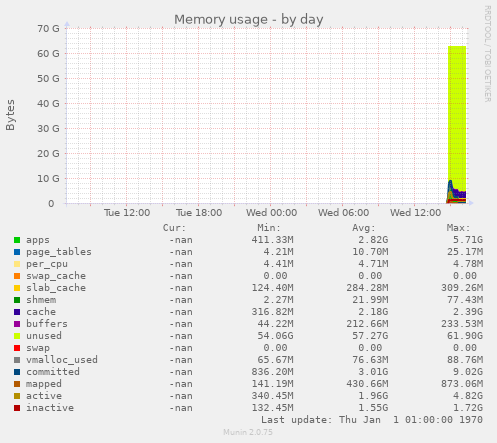
Task: Click the page_tables blue legend swatch
Action: (x=17, y=252)
